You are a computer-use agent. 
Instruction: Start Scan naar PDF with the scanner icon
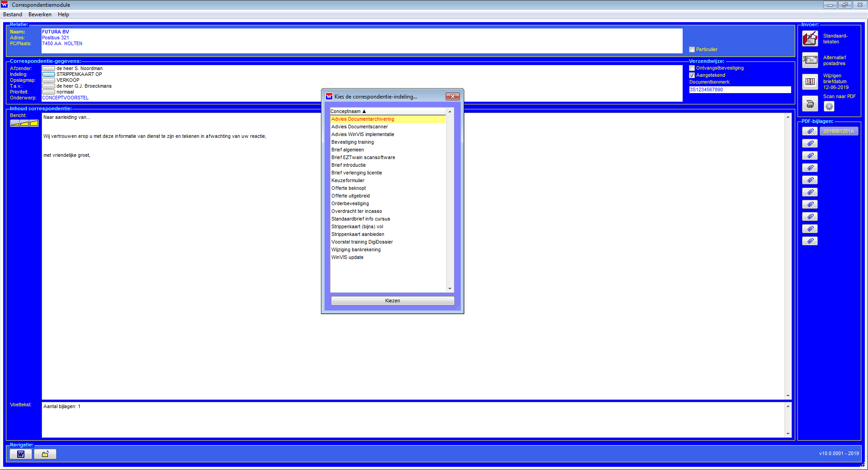[x=810, y=103]
